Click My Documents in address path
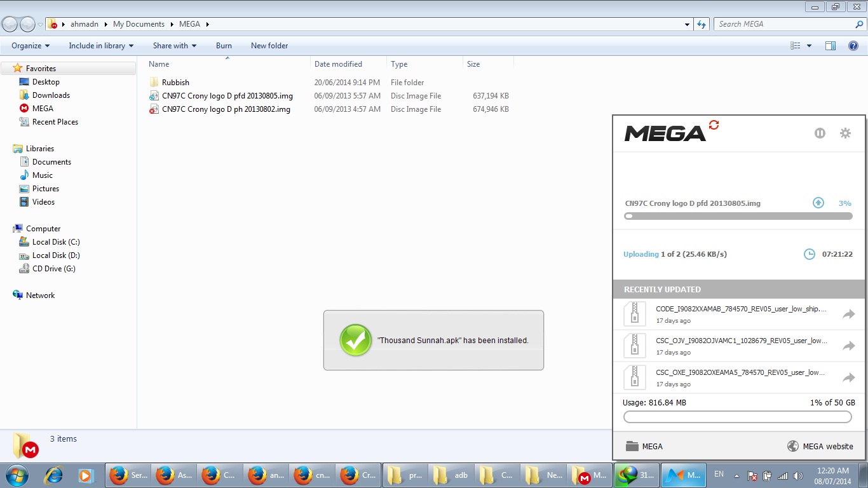The image size is (868, 488). 139,24
